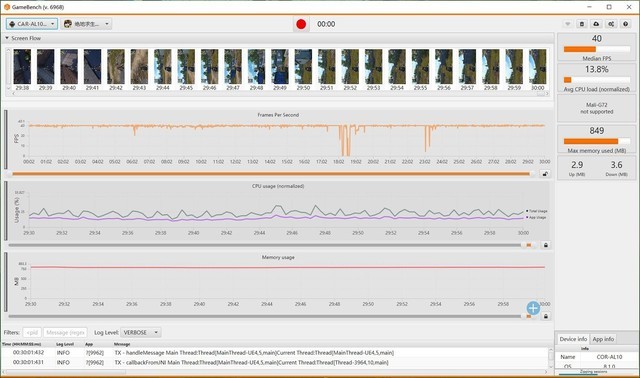Select the 29:50 screen flow thumbnail
This screenshot has width=640, height=378.
point(303,67)
